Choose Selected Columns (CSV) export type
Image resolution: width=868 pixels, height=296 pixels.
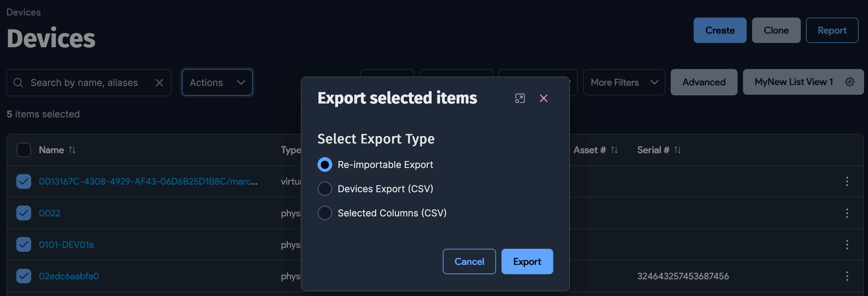click(x=324, y=213)
